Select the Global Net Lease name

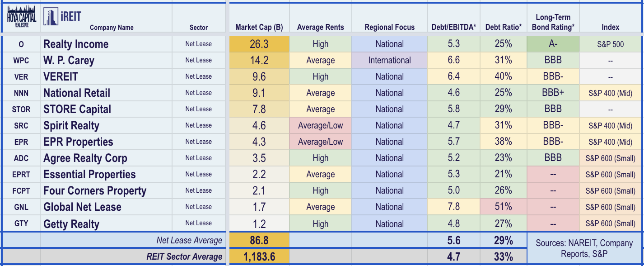(82, 207)
